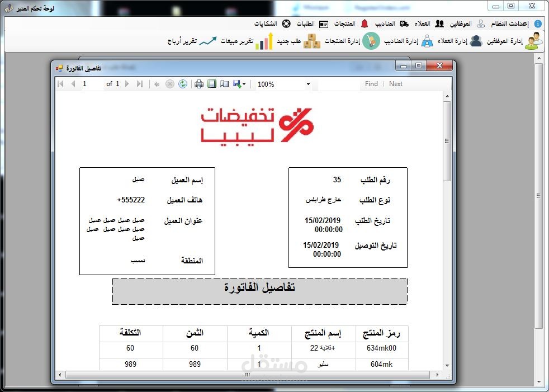
Task: Stop report rendering
Action: pyautogui.click(x=170, y=84)
